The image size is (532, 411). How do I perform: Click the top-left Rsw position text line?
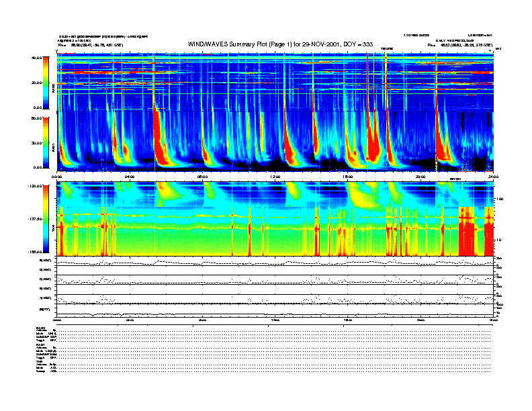91,45
